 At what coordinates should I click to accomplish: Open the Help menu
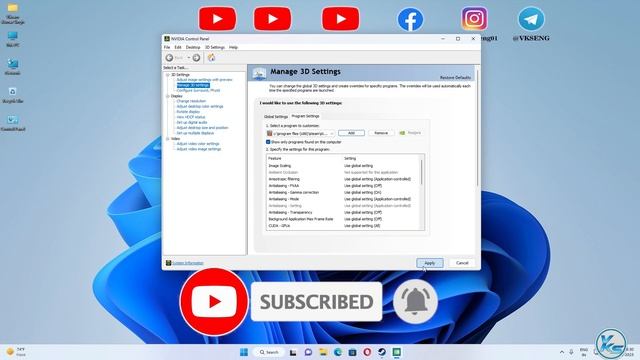click(x=233, y=47)
